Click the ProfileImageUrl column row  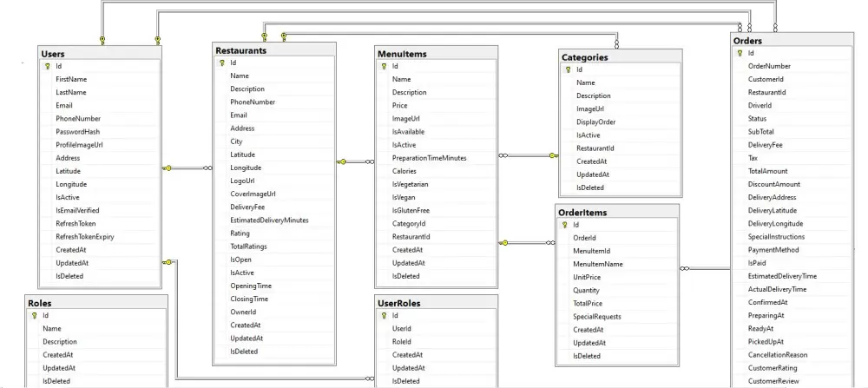coord(100,145)
